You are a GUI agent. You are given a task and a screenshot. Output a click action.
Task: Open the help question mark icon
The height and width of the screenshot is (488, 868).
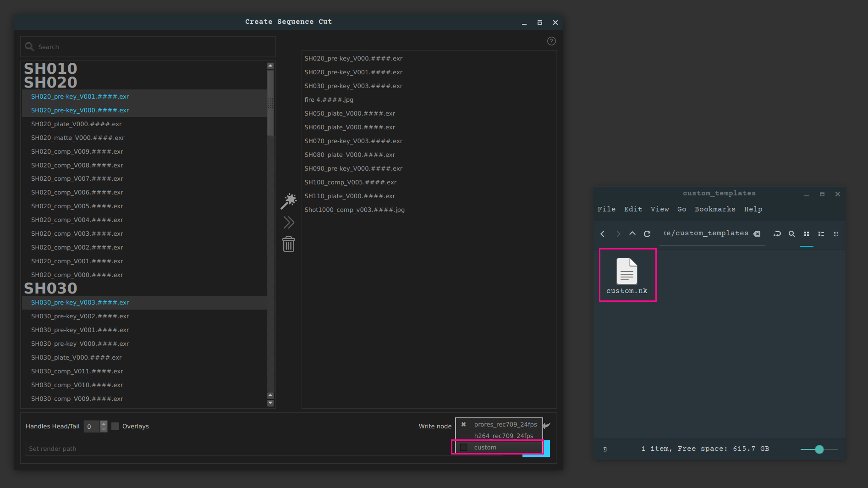pos(551,41)
